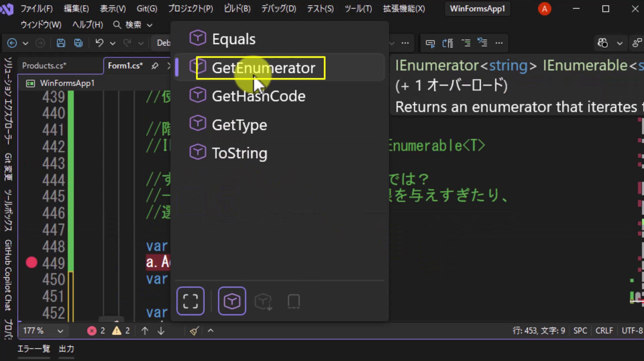Expand the Copilot icon dropdown arrow
This screenshot has width=644, height=361.
620,43
